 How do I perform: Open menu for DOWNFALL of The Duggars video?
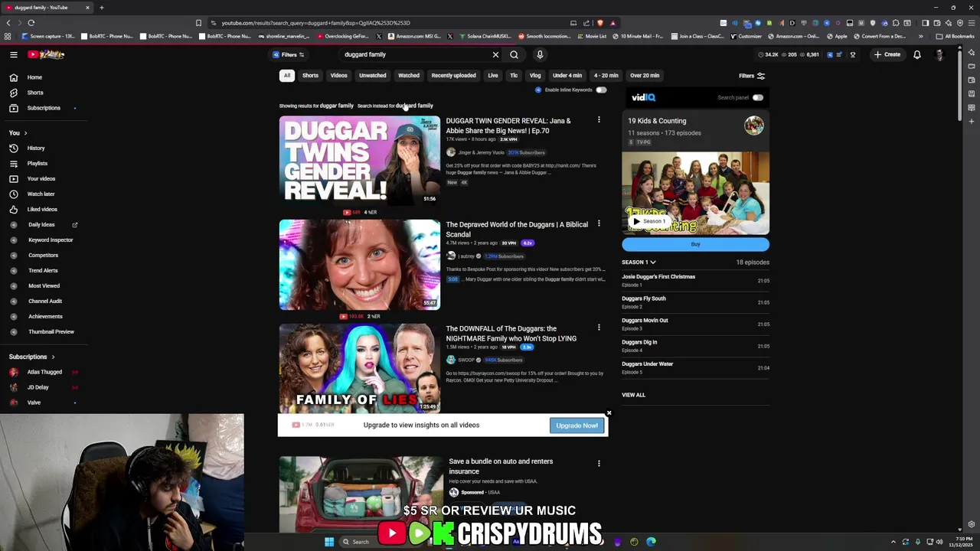(599, 328)
